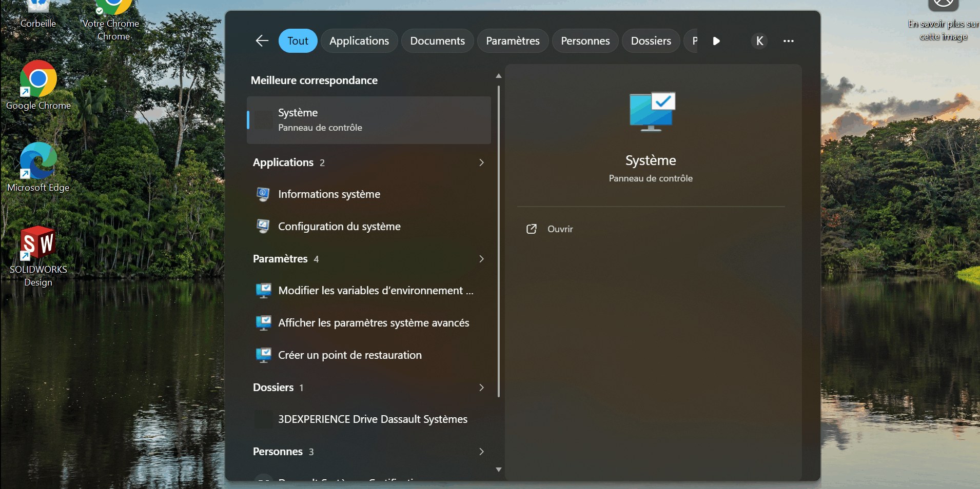This screenshot has height=489, width=980.
Task: Click the icon beside Afficher les paramètres
Action: [264, 323]
